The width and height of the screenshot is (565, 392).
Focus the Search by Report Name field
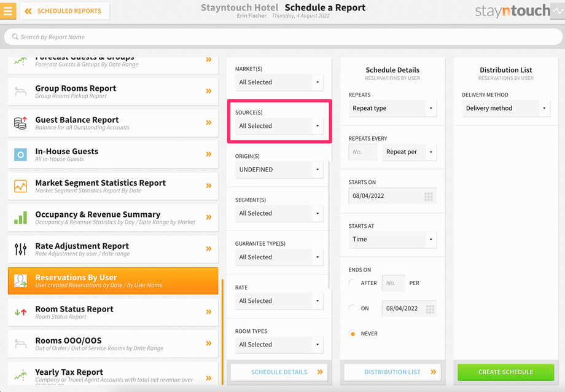click(x=283, y=37)
